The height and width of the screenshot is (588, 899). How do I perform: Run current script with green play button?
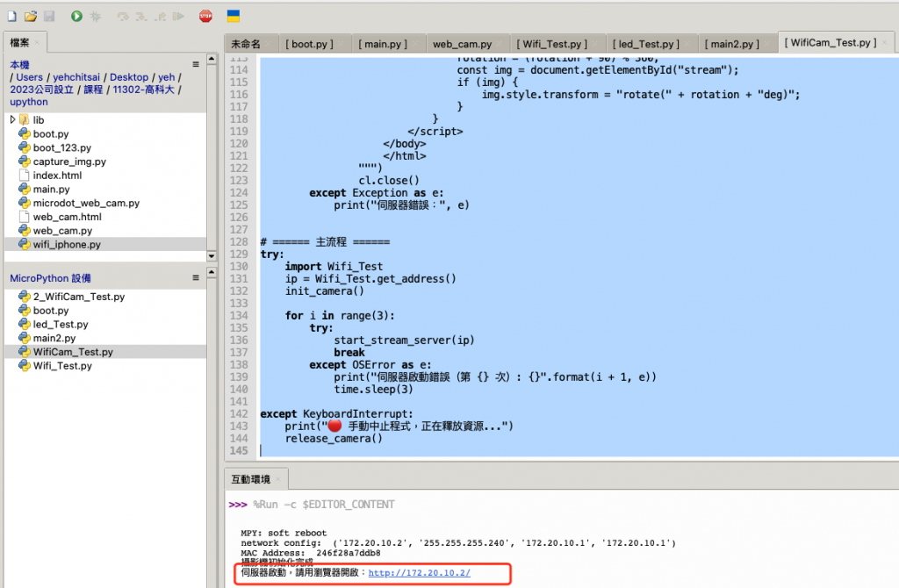[76, 16]
